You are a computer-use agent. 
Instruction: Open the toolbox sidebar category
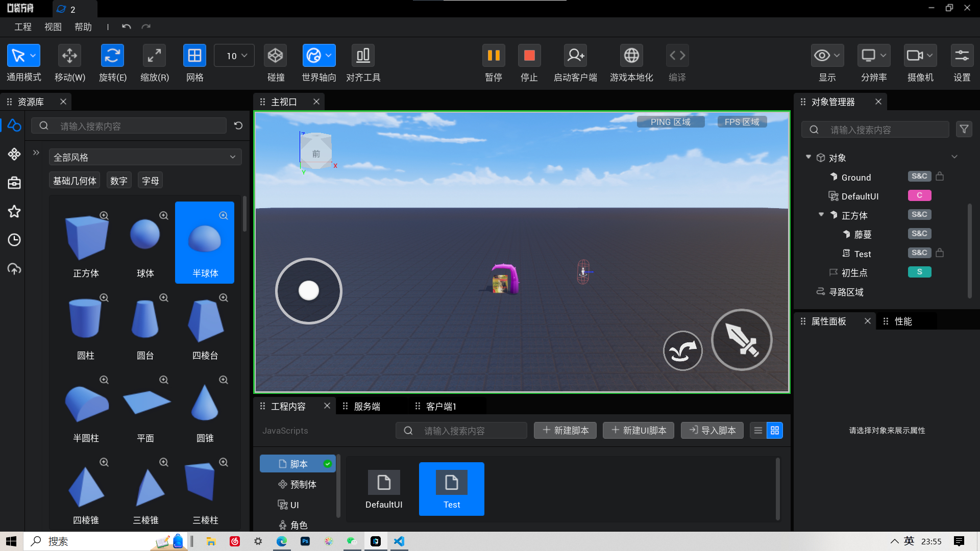14,183
